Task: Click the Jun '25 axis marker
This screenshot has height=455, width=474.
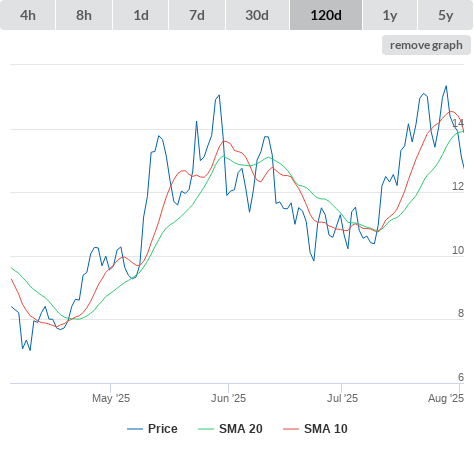Action: click(228, 398)
